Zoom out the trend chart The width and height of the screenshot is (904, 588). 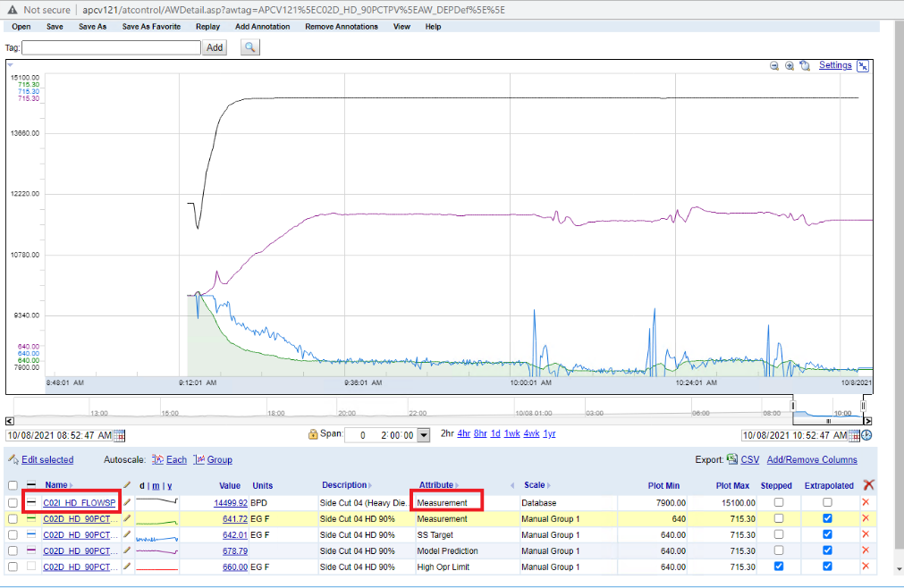point(774,66)
